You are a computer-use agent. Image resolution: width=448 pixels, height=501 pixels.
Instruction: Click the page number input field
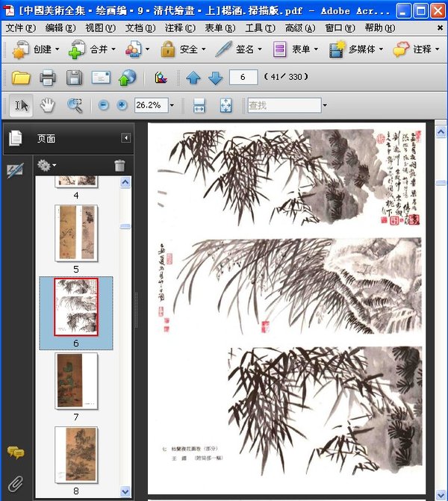point(243,78)
